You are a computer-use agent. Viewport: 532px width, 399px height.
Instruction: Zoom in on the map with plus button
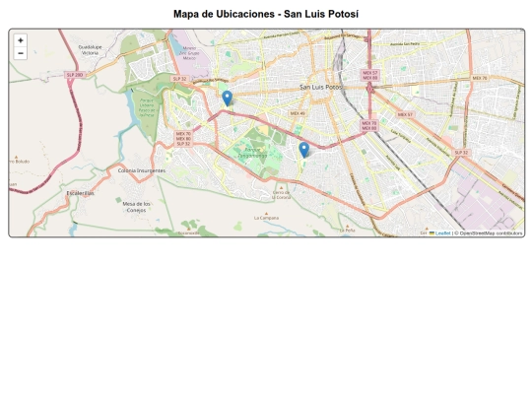[x=21, y=40]
